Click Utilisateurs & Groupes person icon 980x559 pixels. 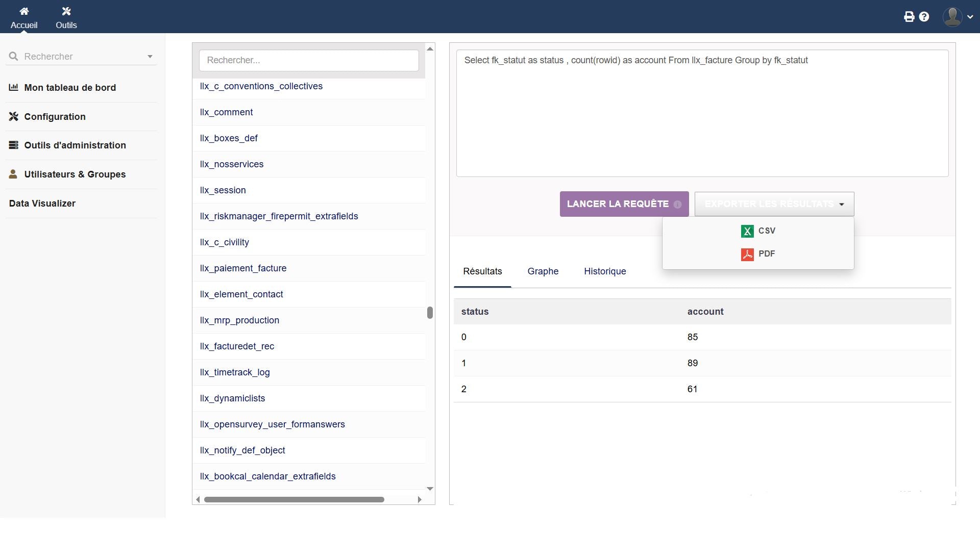pos(14,174)
